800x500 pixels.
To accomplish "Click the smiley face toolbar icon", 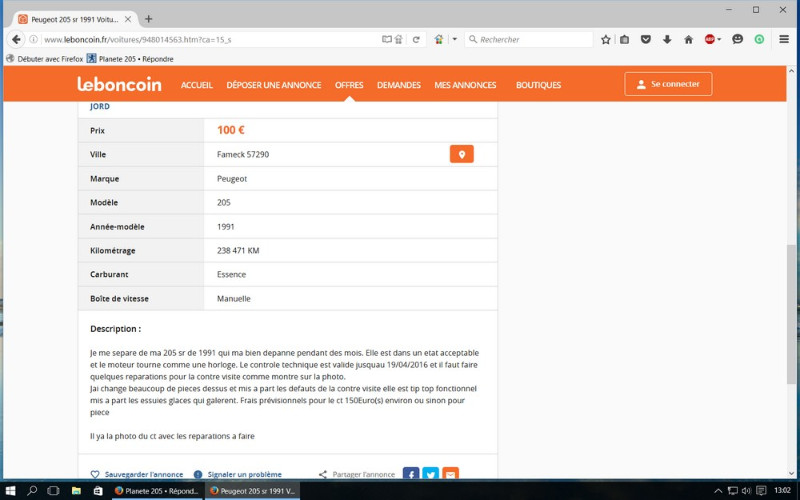I will pyautogui.click(x=737, y=39).
